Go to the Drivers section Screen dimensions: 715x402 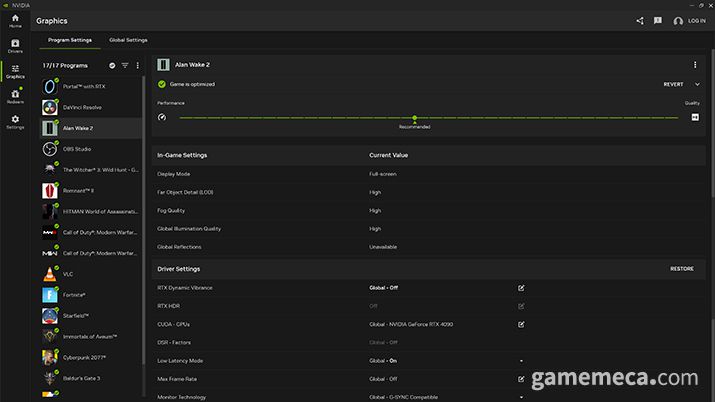pyautogui.click(x=15, y=46)
